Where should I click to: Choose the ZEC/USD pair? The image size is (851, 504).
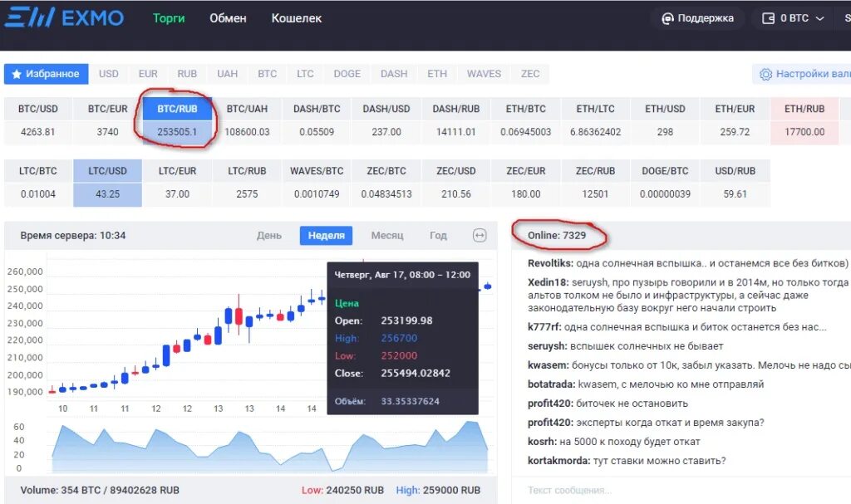point(456,183)
